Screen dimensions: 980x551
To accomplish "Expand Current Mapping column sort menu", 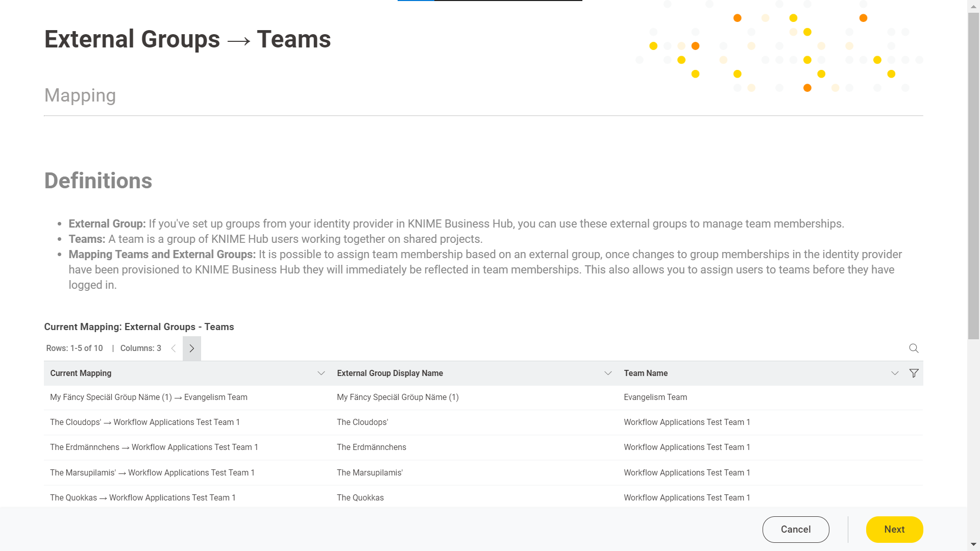I will point(321,373).
